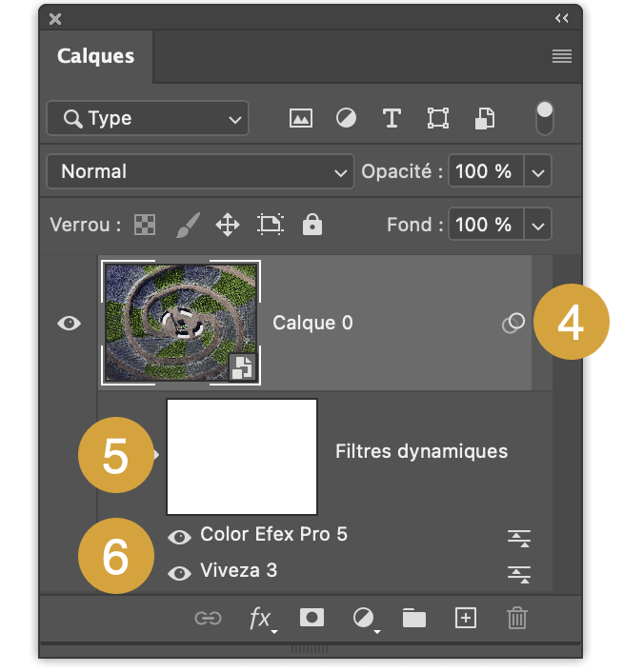The width and height of the screenshot is (623, 672).
Task: Filter layers by adjustment layer icon
Action: [346, 118]
